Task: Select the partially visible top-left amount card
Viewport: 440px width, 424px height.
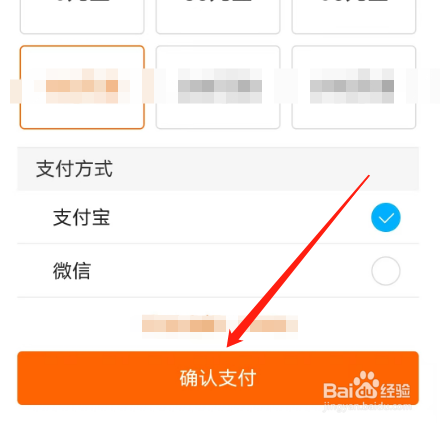Action: [82, 17]
